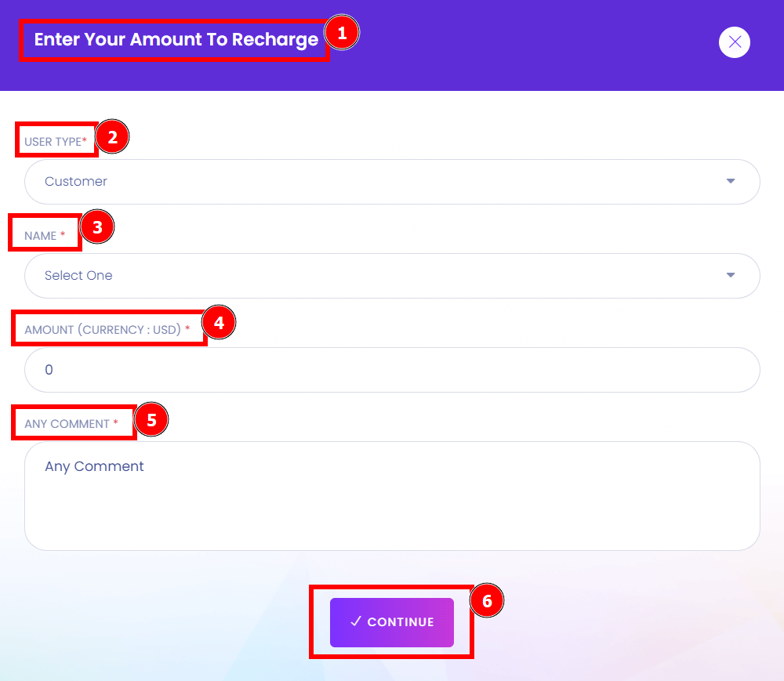
Task: Focus the Amount field showing 0
Action: click(x=392, y=370)
